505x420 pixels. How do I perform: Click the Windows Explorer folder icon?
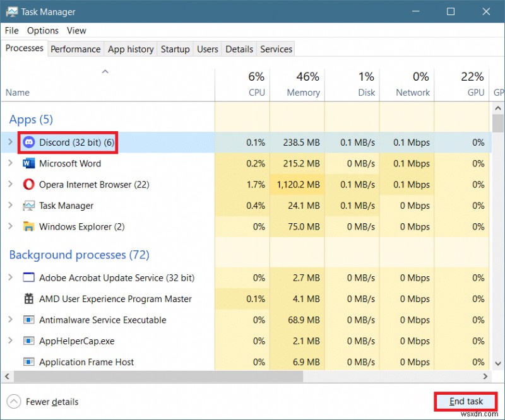pos(29,226)
